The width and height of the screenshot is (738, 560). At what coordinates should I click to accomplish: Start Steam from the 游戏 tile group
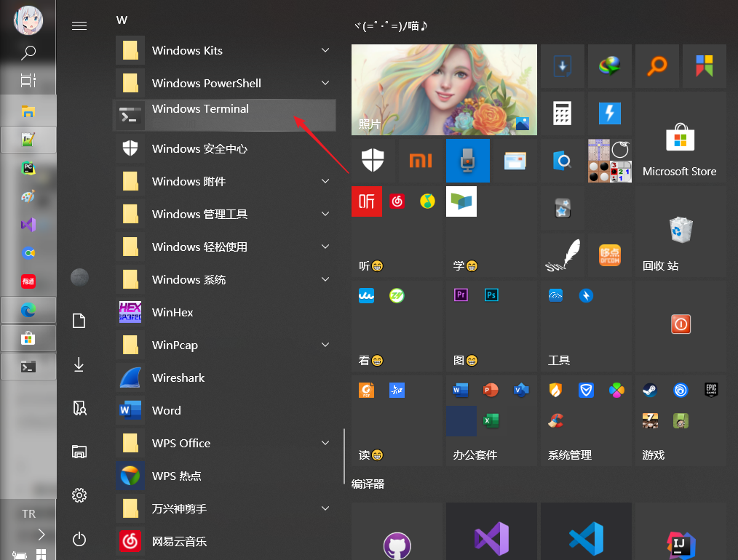pos(649,390)
